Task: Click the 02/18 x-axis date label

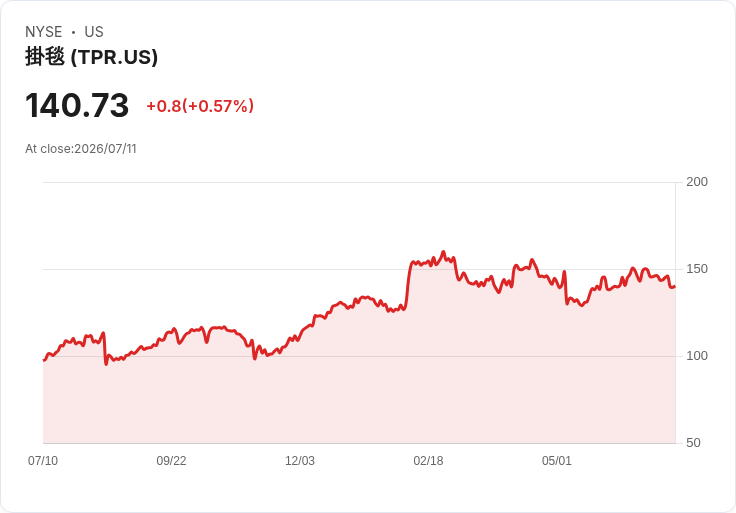Action: 428,461
